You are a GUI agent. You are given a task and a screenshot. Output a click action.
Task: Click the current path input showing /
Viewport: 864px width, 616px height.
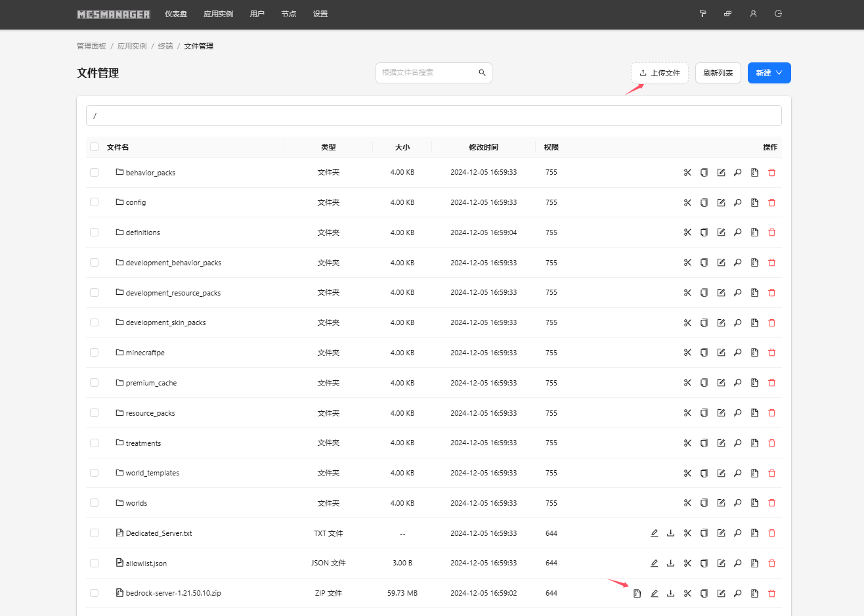pos(434,116)
